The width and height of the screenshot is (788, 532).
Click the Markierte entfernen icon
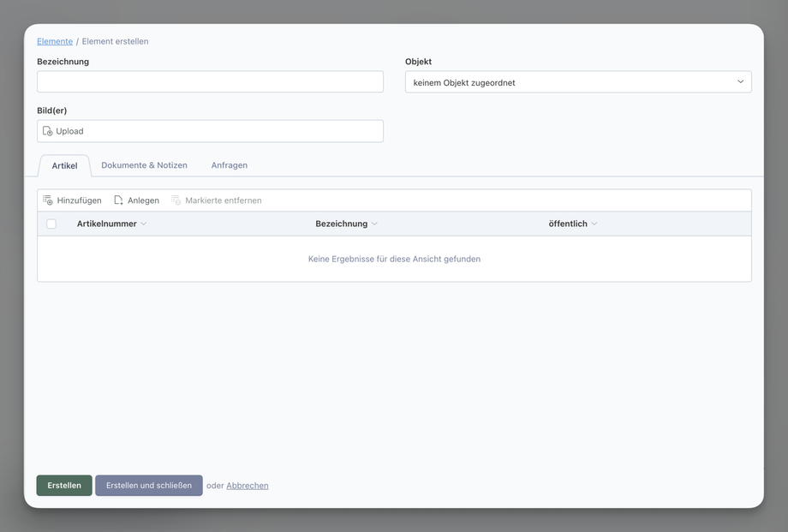point(176,200)
